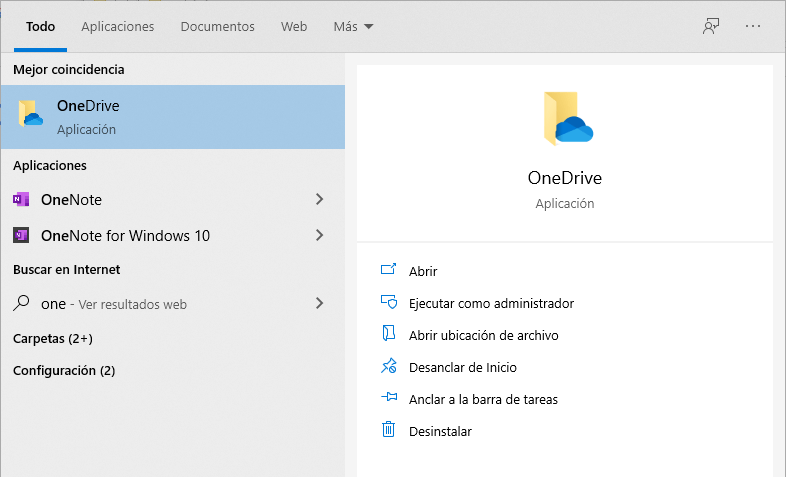Click the trash icon beside Desinstalar

click(x=389, y=431)
